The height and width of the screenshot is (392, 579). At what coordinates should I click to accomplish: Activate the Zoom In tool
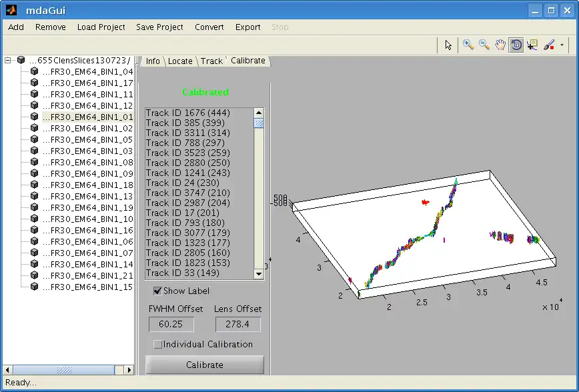click(x=468, y=45)
